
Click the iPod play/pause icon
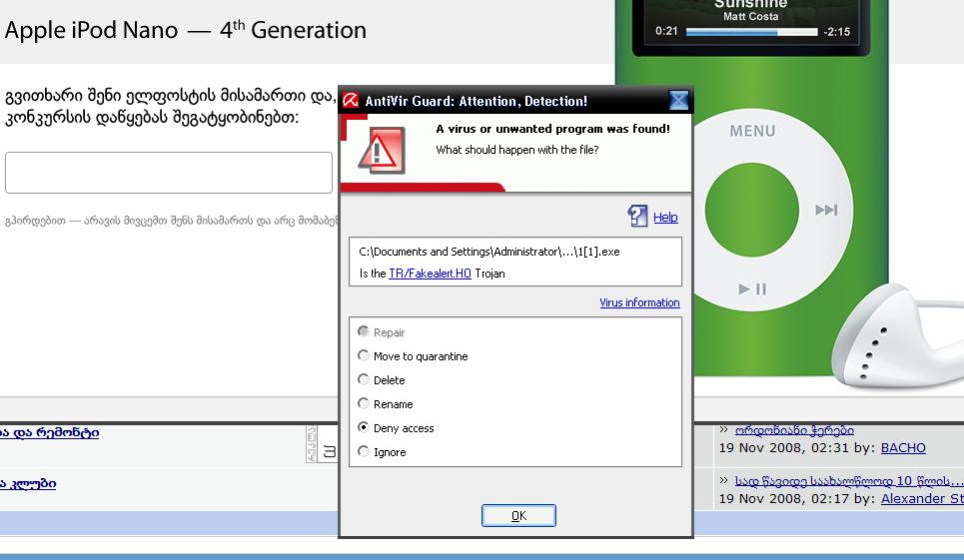752,289
